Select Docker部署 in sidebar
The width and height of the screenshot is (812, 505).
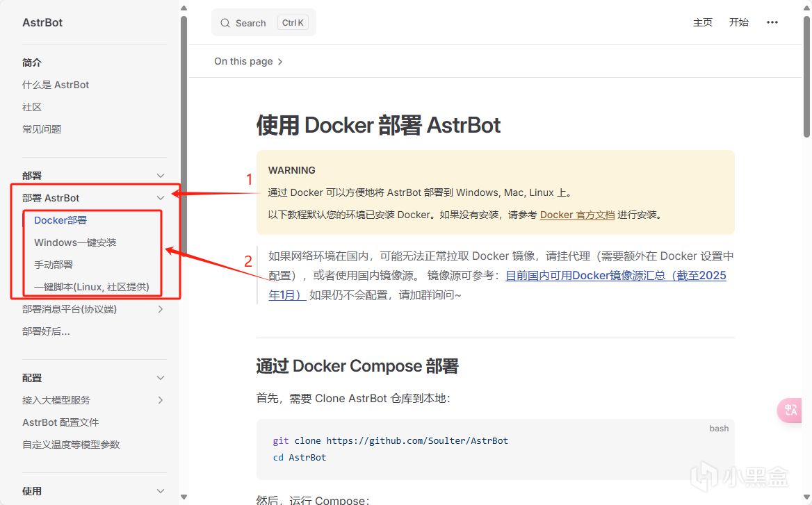pyautogui.click(x=60, y=220)
